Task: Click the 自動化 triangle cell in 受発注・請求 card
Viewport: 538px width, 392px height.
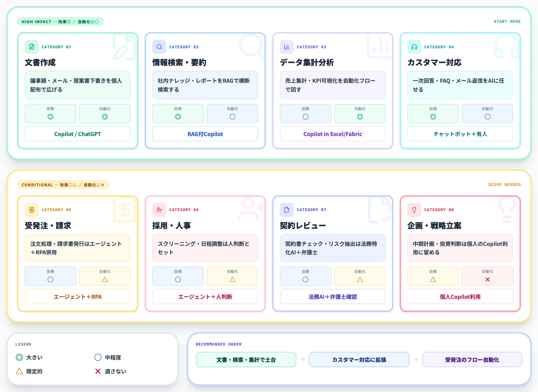Action: (105, 276)
